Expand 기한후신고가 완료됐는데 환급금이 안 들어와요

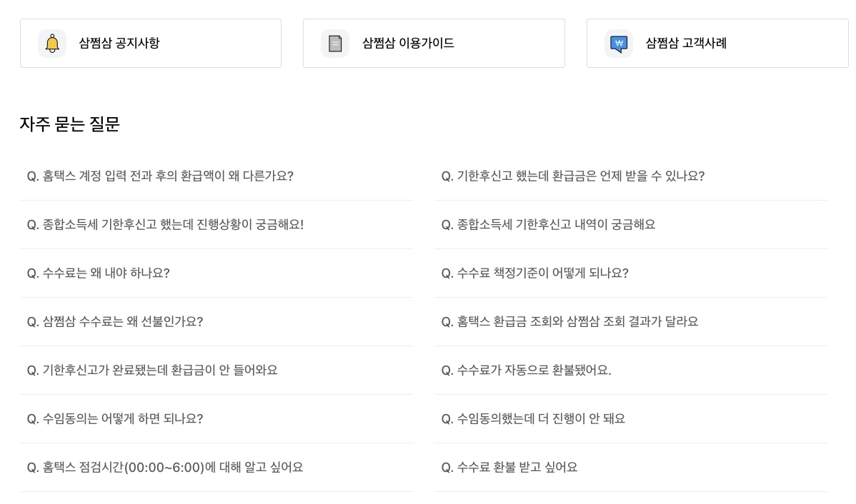152,371
